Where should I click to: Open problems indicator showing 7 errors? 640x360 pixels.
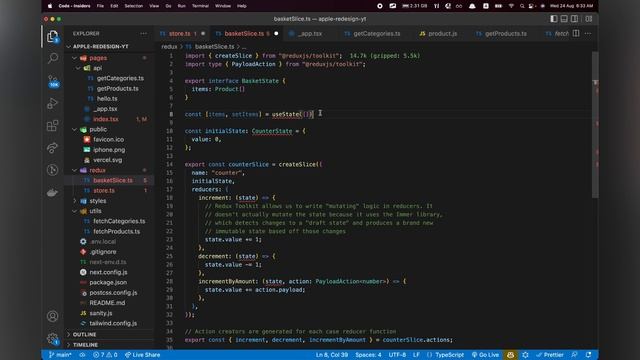(x=105, y=355)
